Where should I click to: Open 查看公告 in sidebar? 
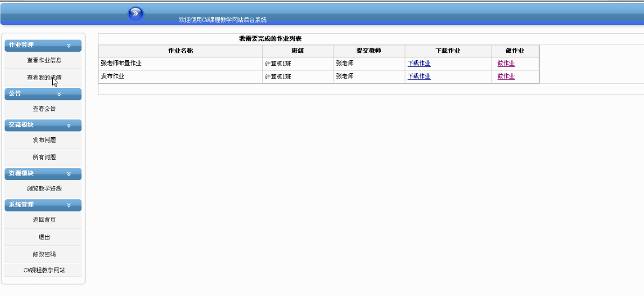44,109
